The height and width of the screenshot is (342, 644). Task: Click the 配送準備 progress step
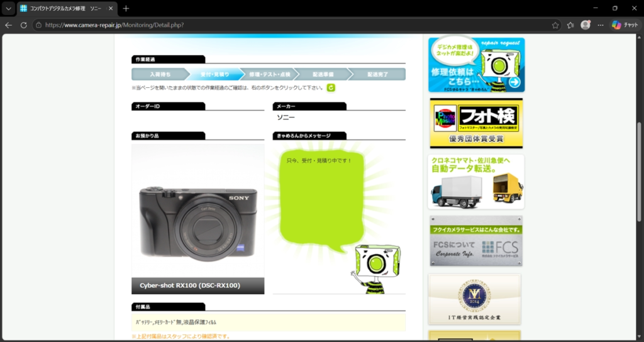pyautogui.click(x=323, y=74)
